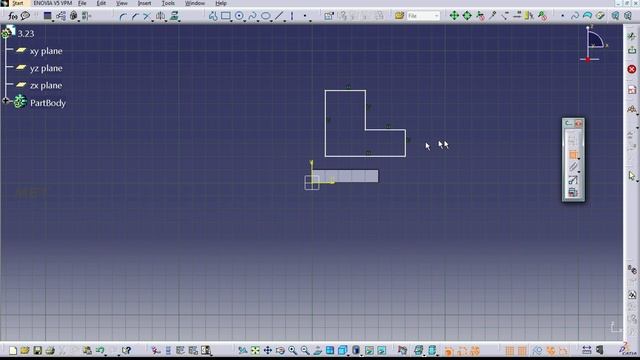Select the Ellipse tool
The height and width of the screenshot is (360, 640).
[x=266, y=16]
